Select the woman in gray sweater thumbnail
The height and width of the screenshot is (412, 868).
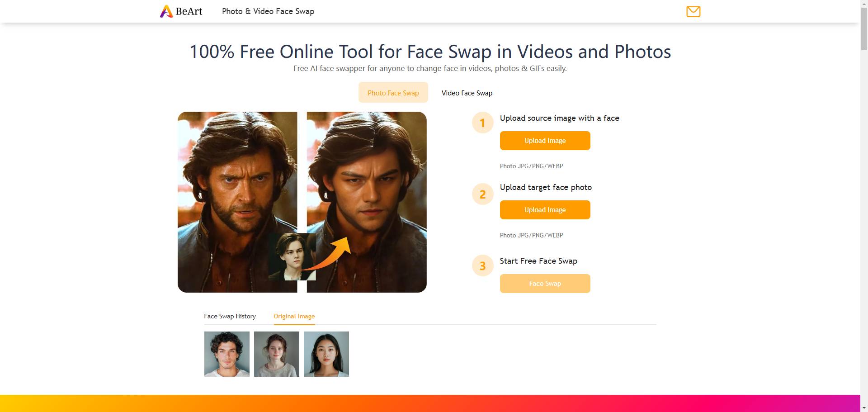point(277,354)
